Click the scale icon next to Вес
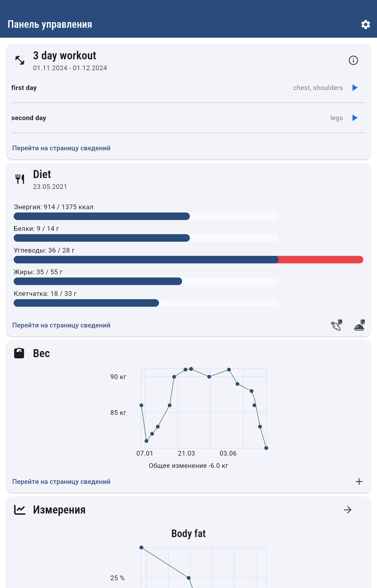 [19, 353]
